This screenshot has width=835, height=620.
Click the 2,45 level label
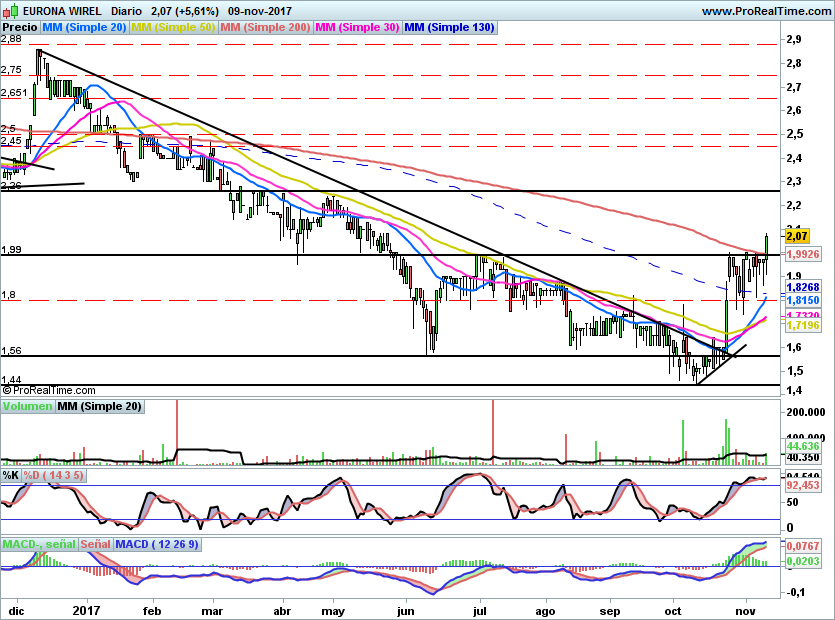pos(11,141)
